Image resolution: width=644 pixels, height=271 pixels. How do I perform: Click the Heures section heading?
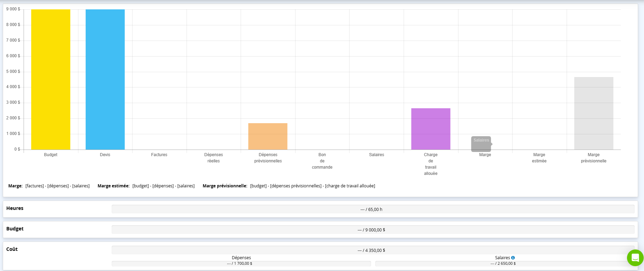tap(15, 208)
